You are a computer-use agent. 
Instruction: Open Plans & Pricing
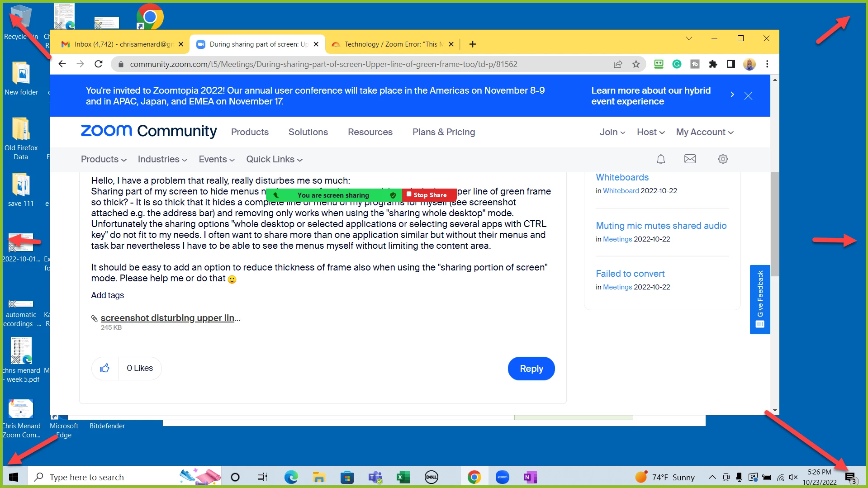click(x=444, y=132)
